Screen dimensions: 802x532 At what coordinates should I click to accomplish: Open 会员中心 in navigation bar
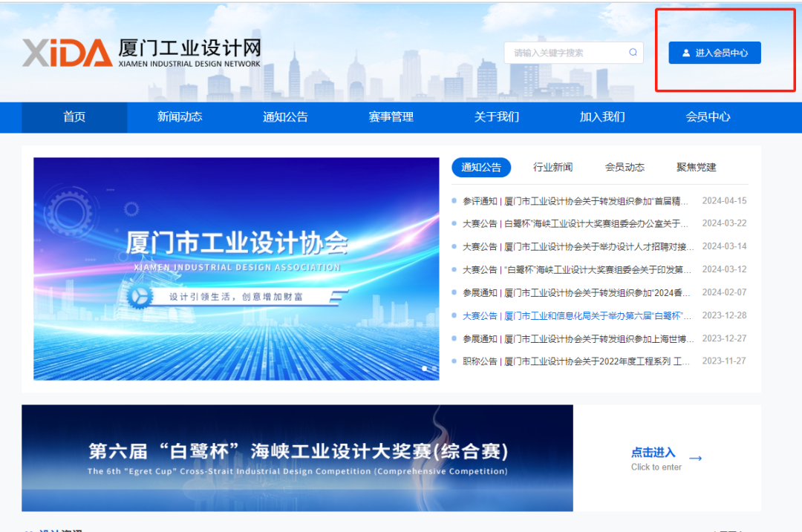click(x=708, y=117)
